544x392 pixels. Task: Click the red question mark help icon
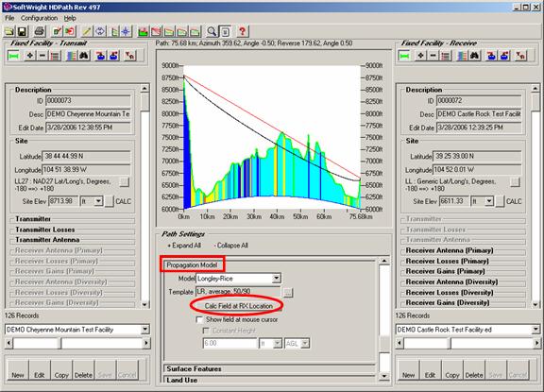click(242, 32)
